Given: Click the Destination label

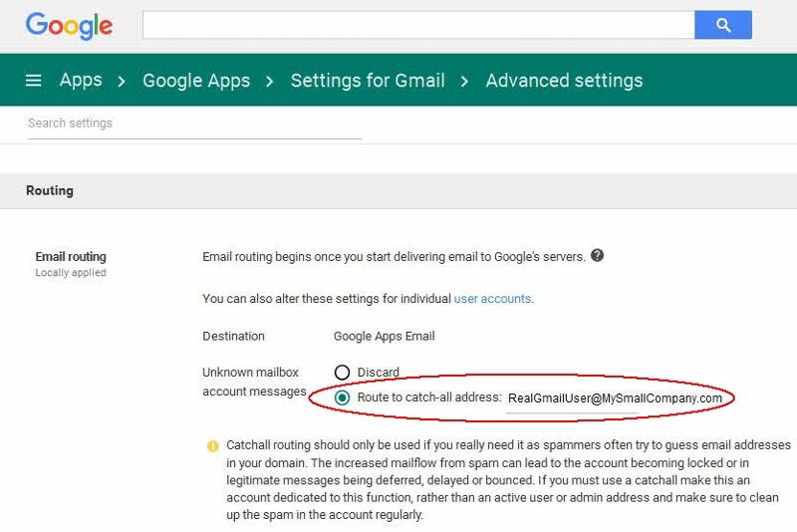Looking at the screenshot, I should 233,337.
